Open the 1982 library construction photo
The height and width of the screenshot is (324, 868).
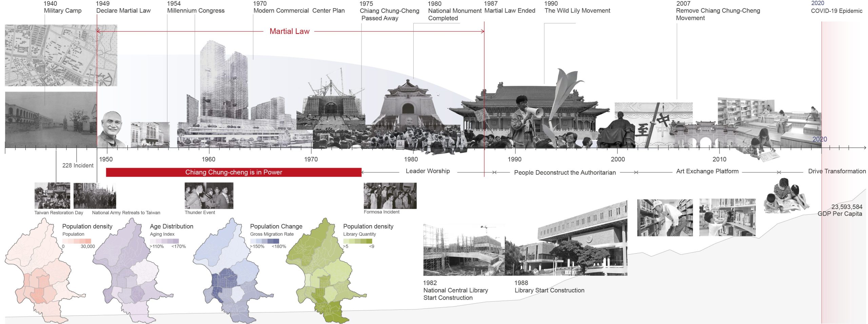click(463, 250)
